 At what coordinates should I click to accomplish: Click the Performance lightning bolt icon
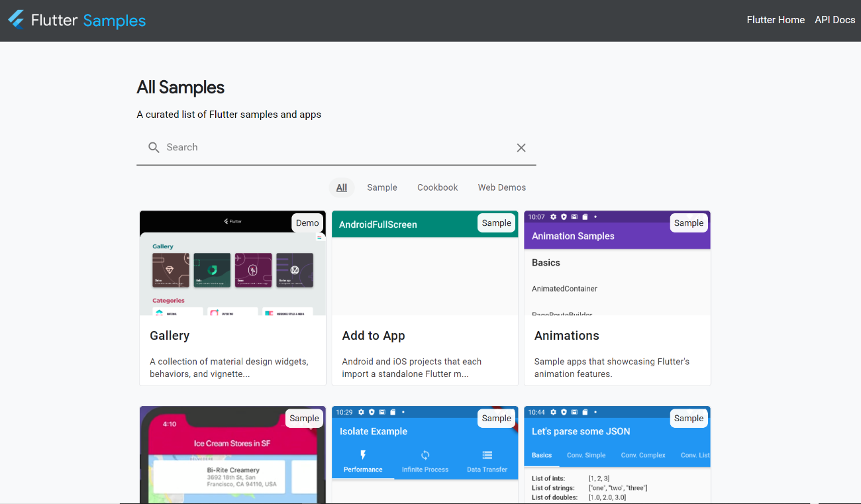click(x=363, y=455)
